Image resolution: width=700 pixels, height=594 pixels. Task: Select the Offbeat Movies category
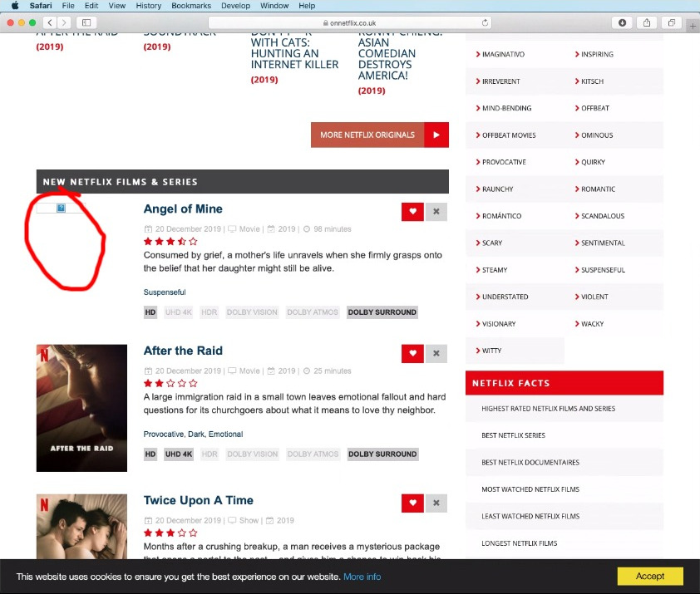[509, 135]
